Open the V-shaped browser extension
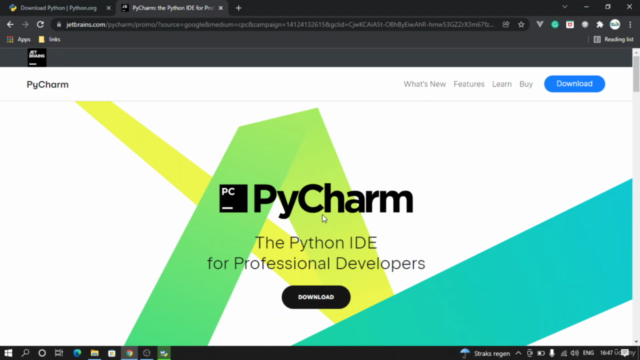Image resolution: width=640 pixels, height=360 pixels. click(x=540, y=24)
